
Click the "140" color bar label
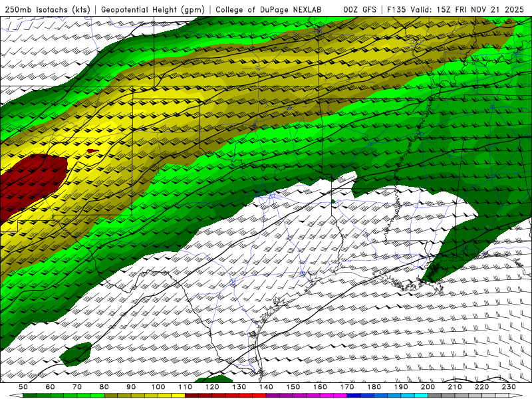point(266,387)
